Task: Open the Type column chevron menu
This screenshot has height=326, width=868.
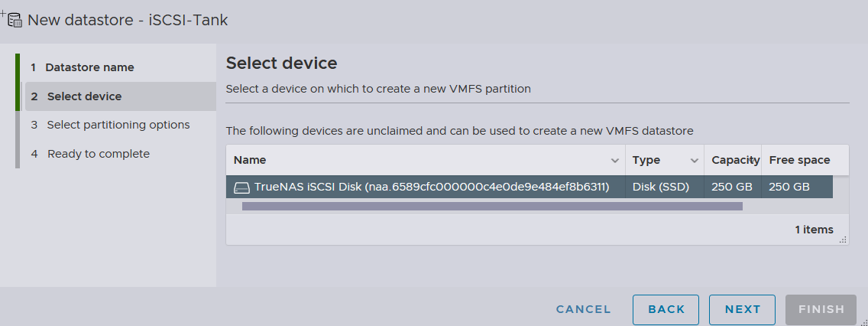Action: [695, 161]
